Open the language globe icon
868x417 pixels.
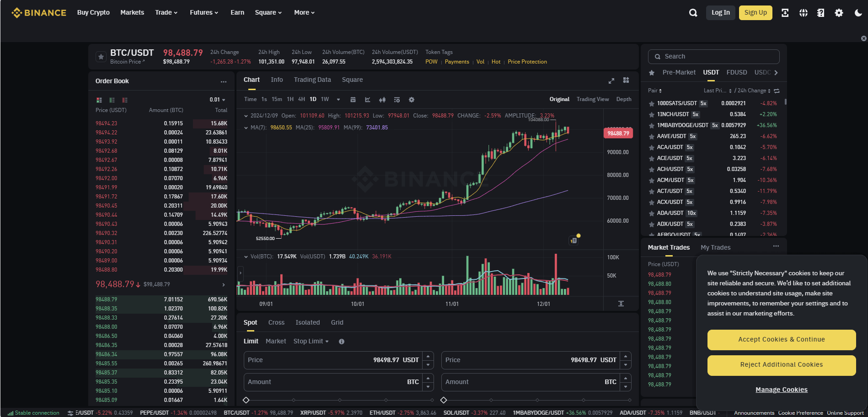click(x=804, y=13)
